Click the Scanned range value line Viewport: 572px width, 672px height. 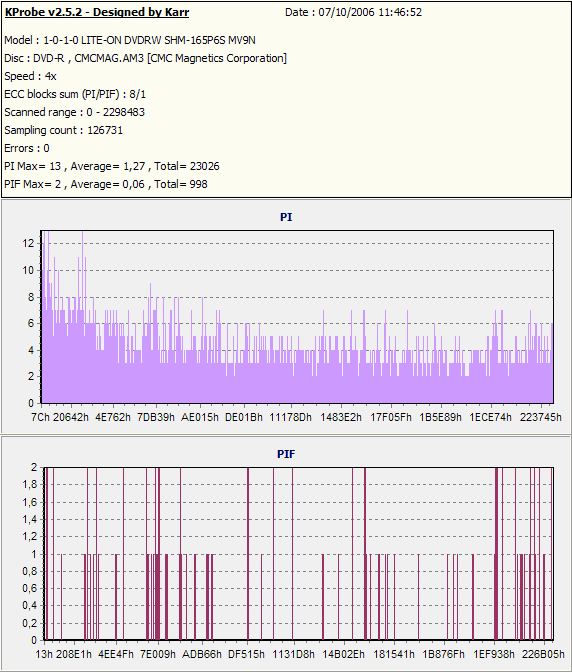click(75, 112)
